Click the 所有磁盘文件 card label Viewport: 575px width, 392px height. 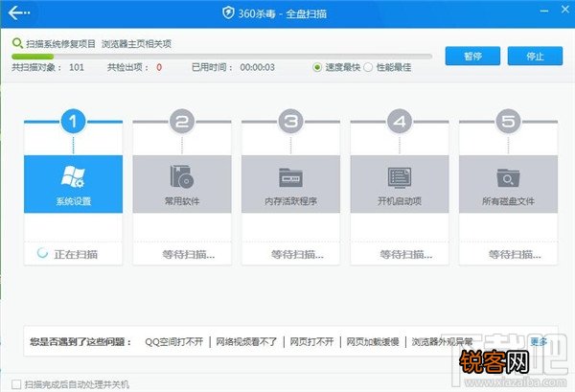point(508,201)
